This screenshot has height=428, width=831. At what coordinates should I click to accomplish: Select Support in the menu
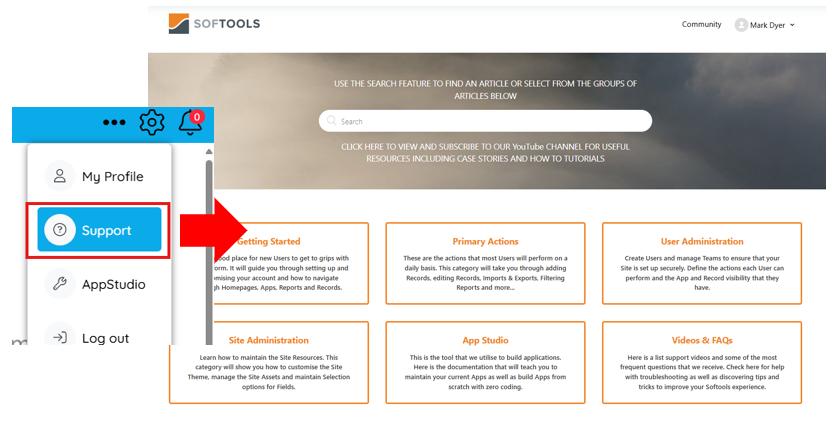99,229
